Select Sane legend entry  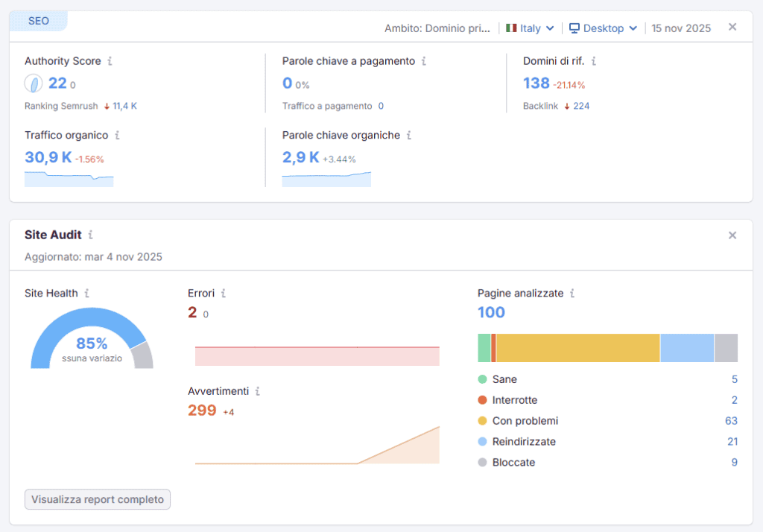coord(497,379)
